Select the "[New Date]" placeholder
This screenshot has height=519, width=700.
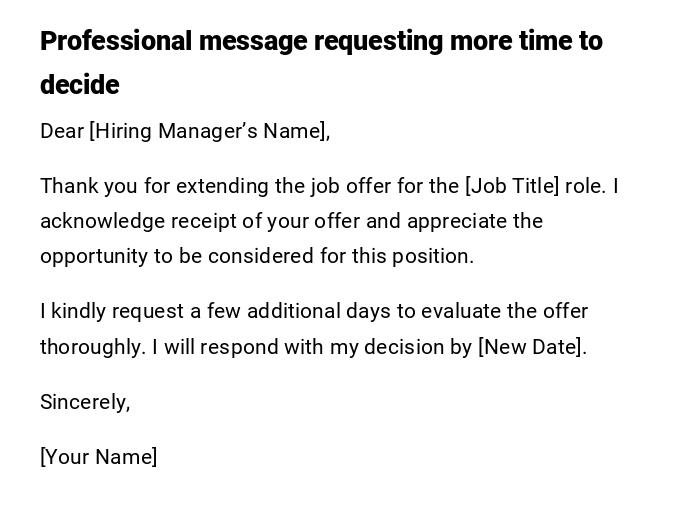coord(531,347)
